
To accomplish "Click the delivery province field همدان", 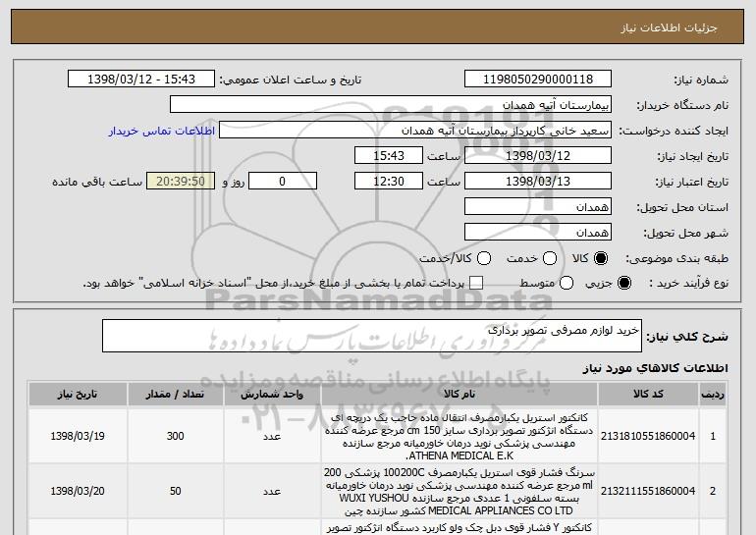I will pos(538,206).
